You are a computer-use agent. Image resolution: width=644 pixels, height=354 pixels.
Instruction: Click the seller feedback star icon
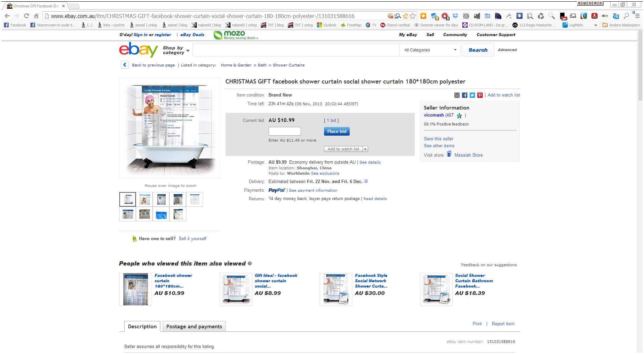pos(459,116)
